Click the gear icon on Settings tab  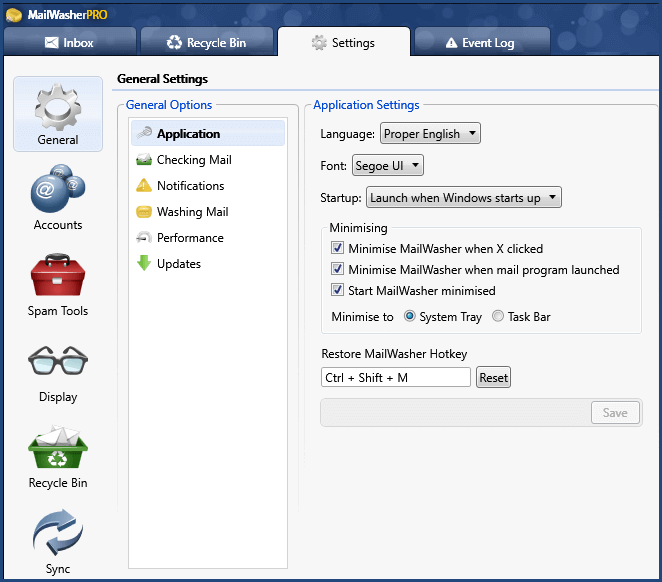[x=319, y=43]
